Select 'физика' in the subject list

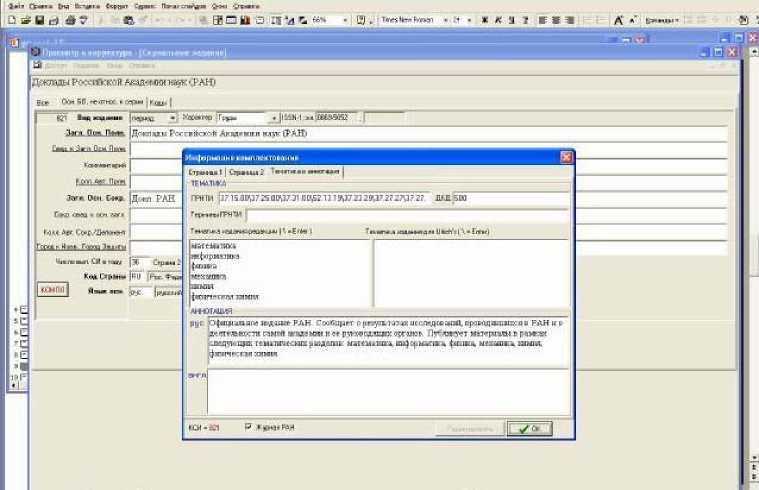coord(204,266)
